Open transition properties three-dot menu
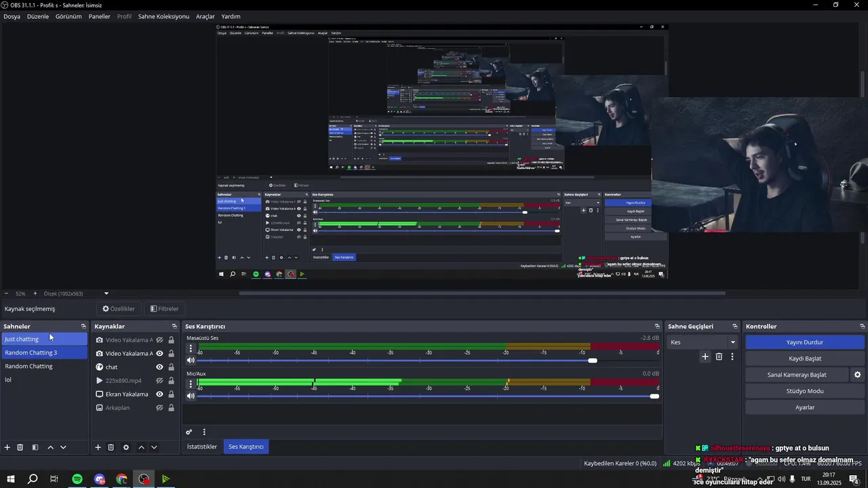Image resolution: width=868 pixels, height=488 pixels. (732, 357)
